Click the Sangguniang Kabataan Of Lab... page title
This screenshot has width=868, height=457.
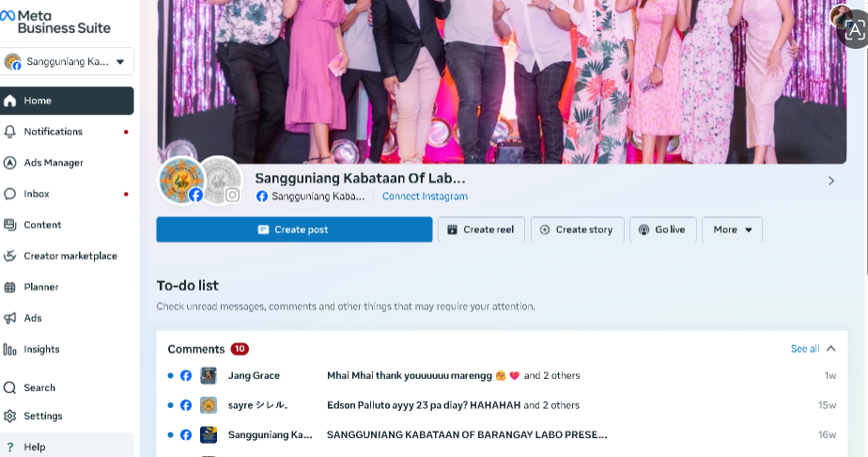pos(360,178)
